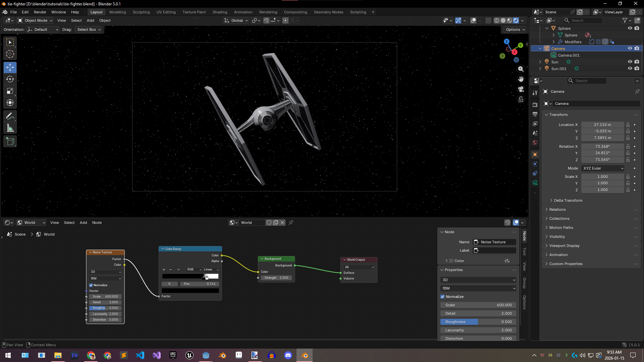Expand the Delta Transform section

[x=568, y=200]
